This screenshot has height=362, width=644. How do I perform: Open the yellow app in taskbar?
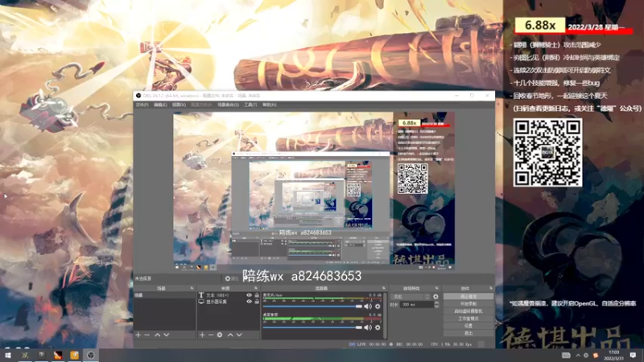point(74,355)
